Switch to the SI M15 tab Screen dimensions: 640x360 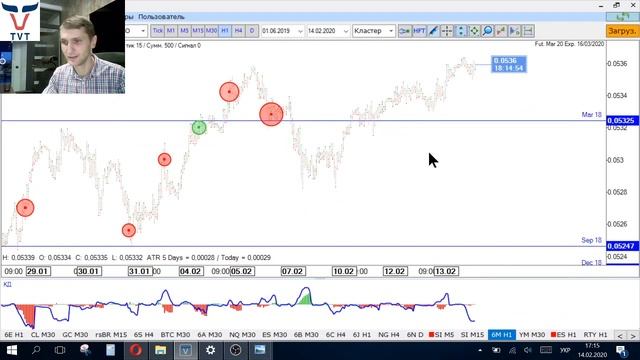click(x=472, y=335)
